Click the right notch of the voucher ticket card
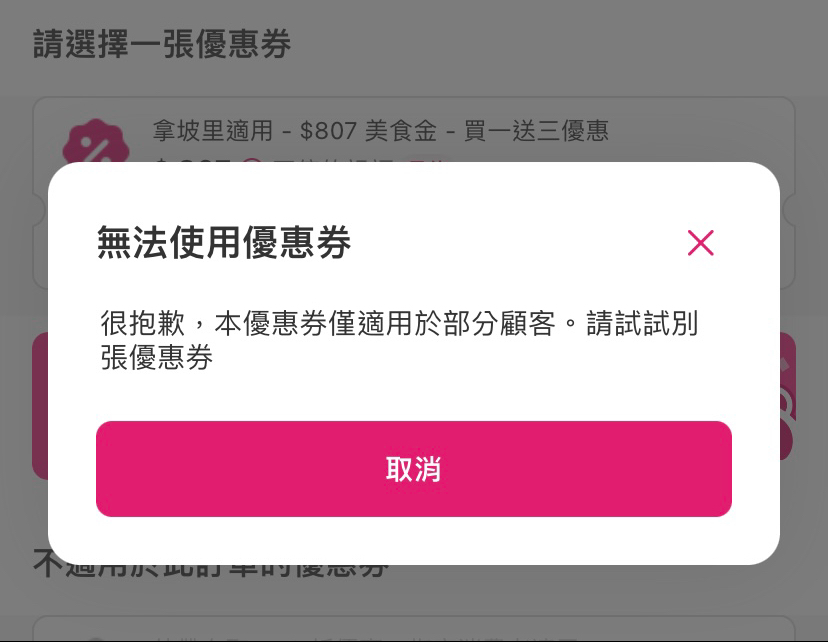 pos(790,209)
